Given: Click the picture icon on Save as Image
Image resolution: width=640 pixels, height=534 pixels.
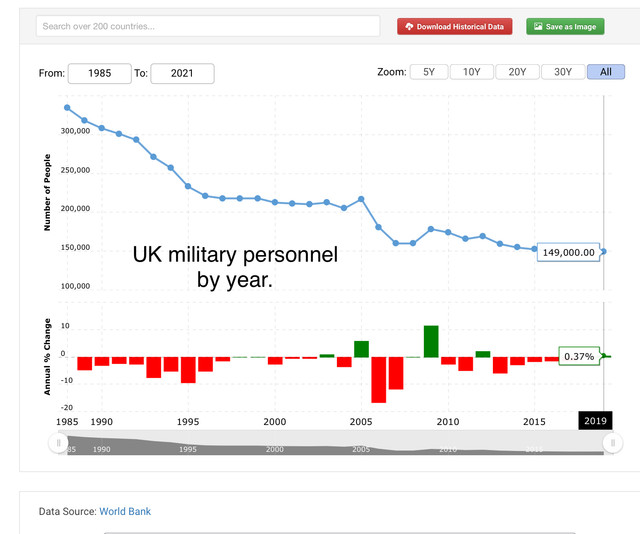Looking at the screenshot, I should [538, 26].
